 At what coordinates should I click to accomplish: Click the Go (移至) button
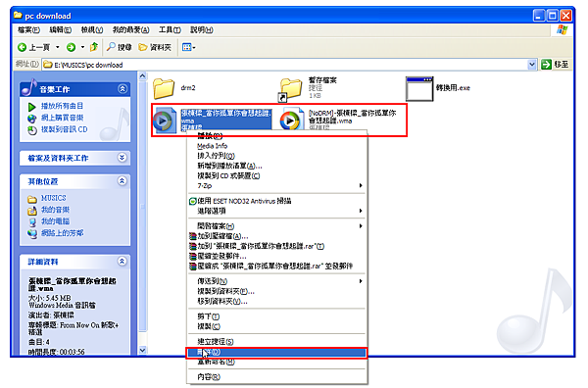556,65
